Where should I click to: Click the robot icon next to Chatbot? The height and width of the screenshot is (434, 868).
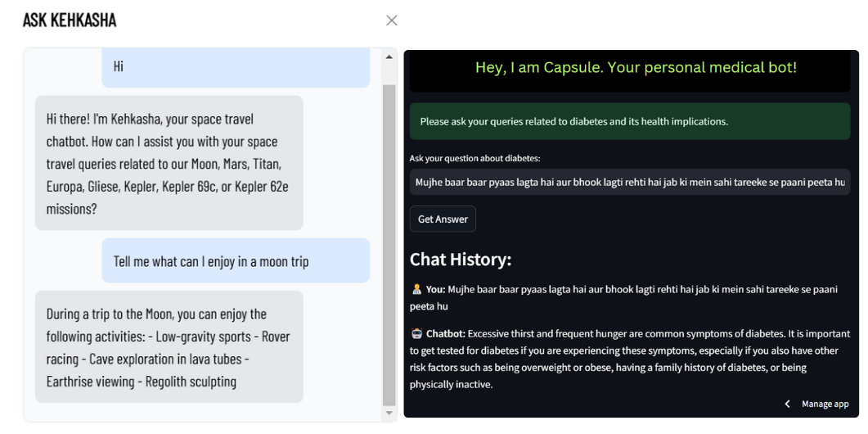[417, 333]
